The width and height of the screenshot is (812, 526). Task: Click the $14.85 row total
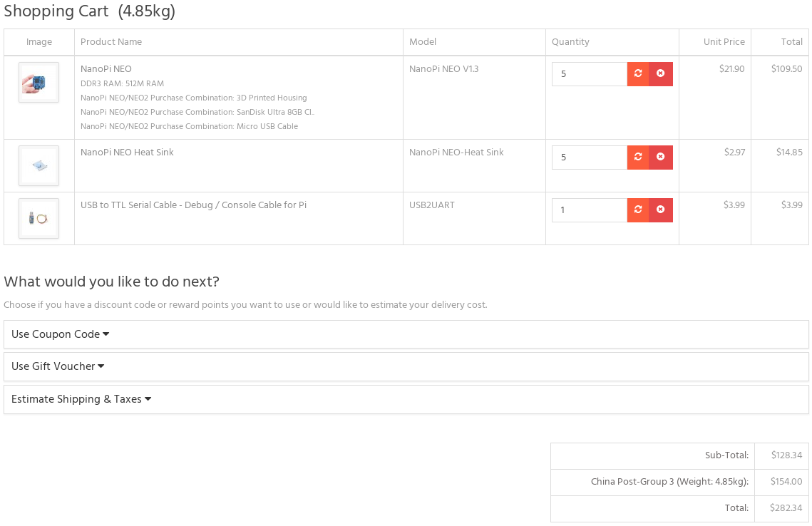click(789, 153)
